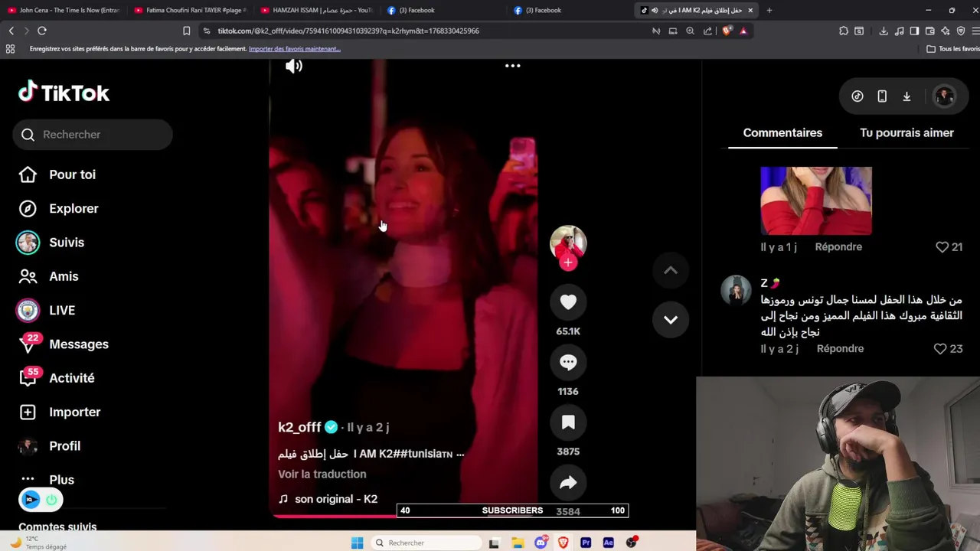
Task: Click Importer des favoris maintenant link
Action: coord(294,49)
